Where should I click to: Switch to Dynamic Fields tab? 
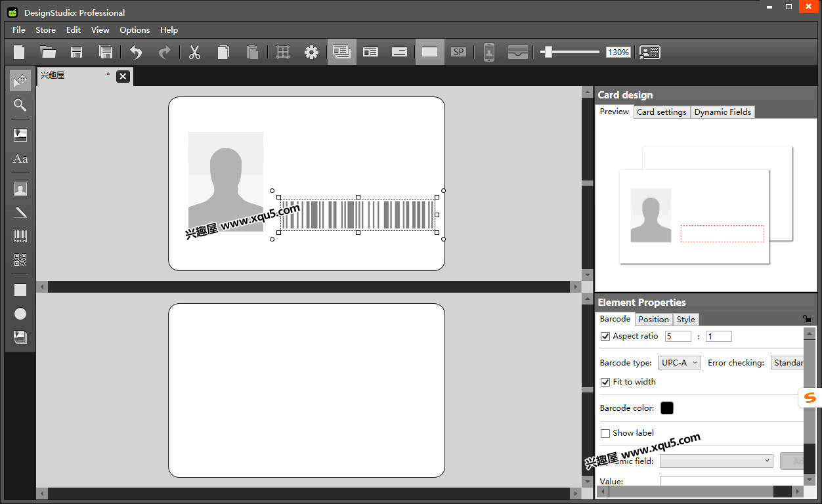(x=723, y=112)
